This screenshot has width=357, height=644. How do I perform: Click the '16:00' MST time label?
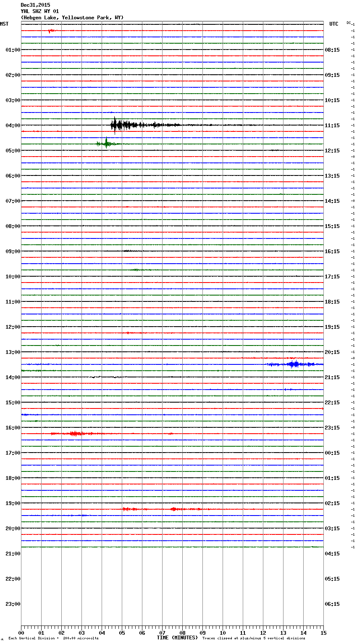coord(13,428)
